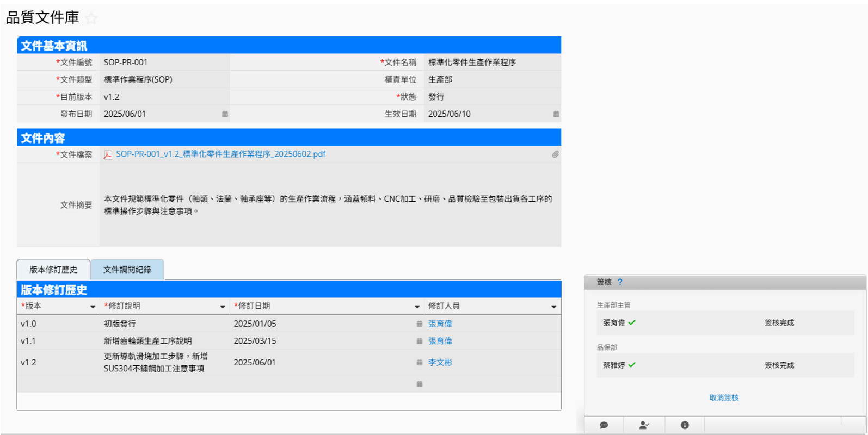
Task: Open 張育偉 link in v1.1 row
Action: 440,341
